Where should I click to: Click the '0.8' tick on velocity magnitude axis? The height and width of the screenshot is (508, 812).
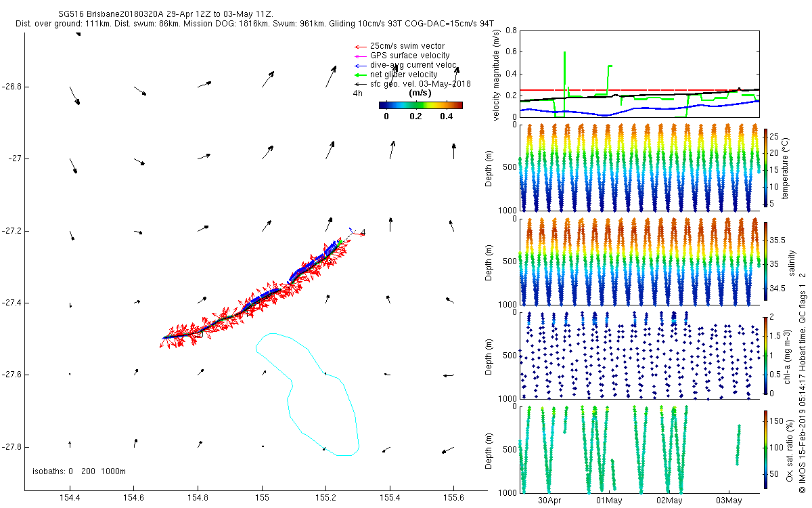(512, 30)
